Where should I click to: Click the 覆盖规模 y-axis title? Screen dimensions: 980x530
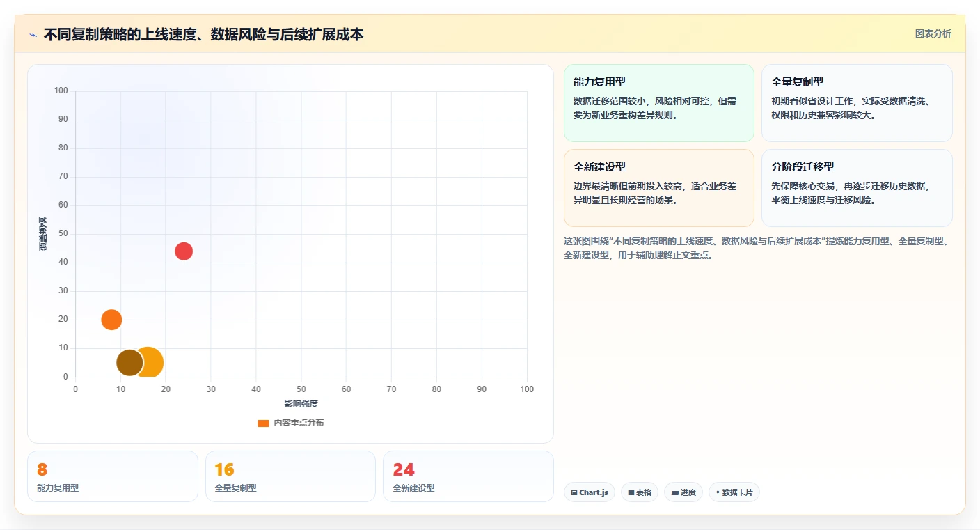[x=43, y=234]
